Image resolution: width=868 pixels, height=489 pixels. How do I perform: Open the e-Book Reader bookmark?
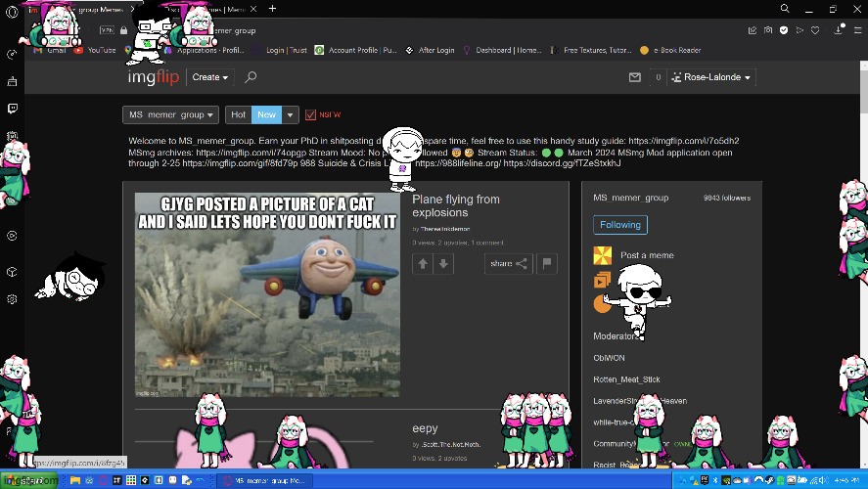coord(669,50)
